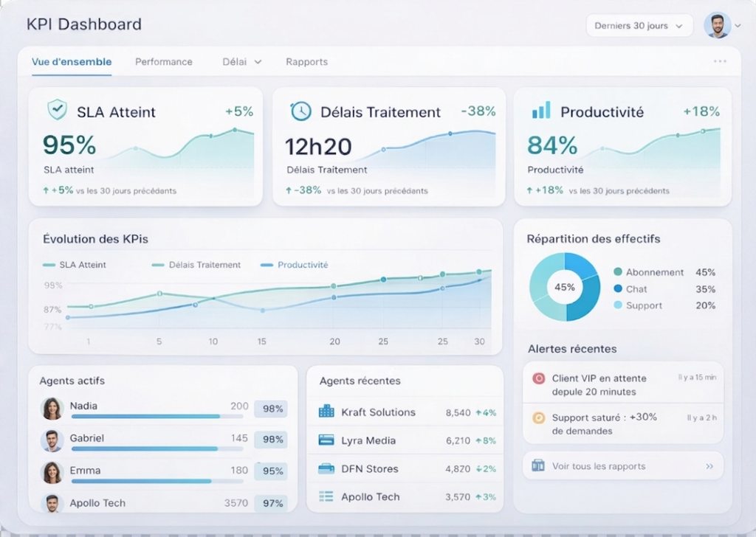The width and height of the screenshot is (756, 537).
Task: Click the Délais Traitement clock icon
Action: (300, 111)
